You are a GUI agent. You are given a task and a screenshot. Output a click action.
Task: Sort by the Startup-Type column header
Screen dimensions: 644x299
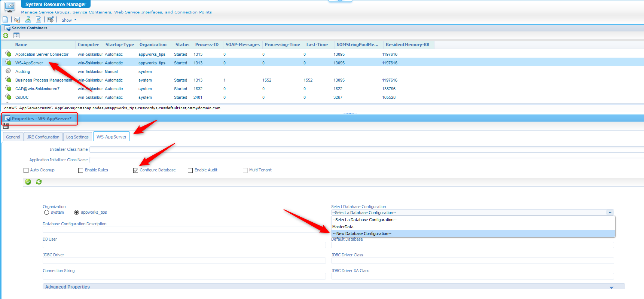[120, 45]
